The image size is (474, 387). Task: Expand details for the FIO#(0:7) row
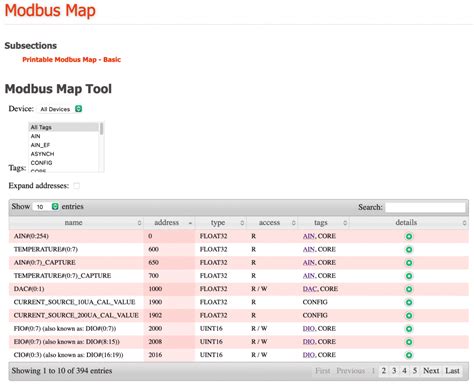pyautogui.click(x=409, y=329)
